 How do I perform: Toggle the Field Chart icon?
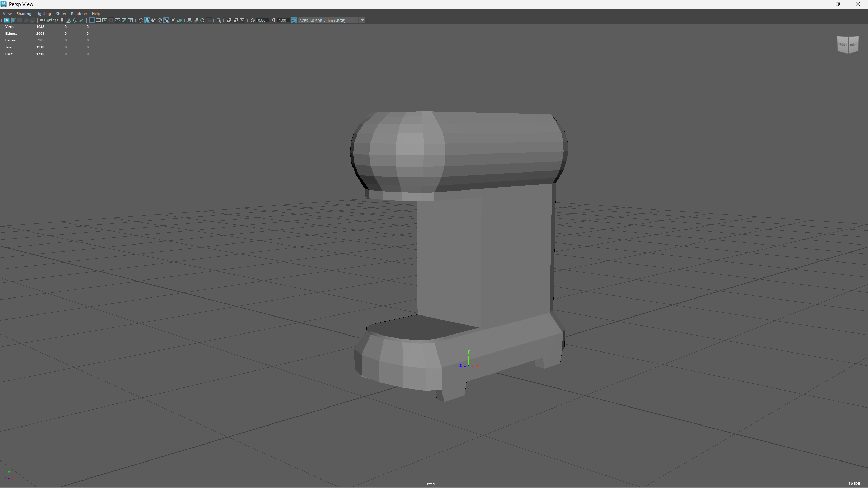pyautogui.click(x=117, y=20)
